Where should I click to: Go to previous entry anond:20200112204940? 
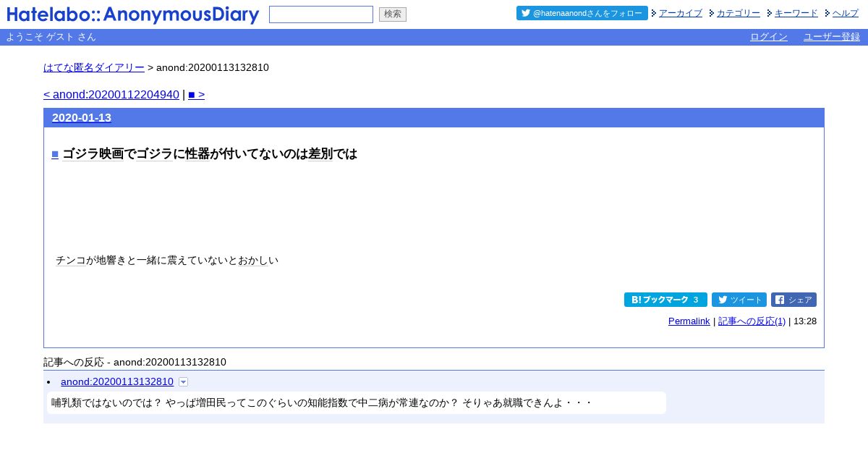(111, 94)
